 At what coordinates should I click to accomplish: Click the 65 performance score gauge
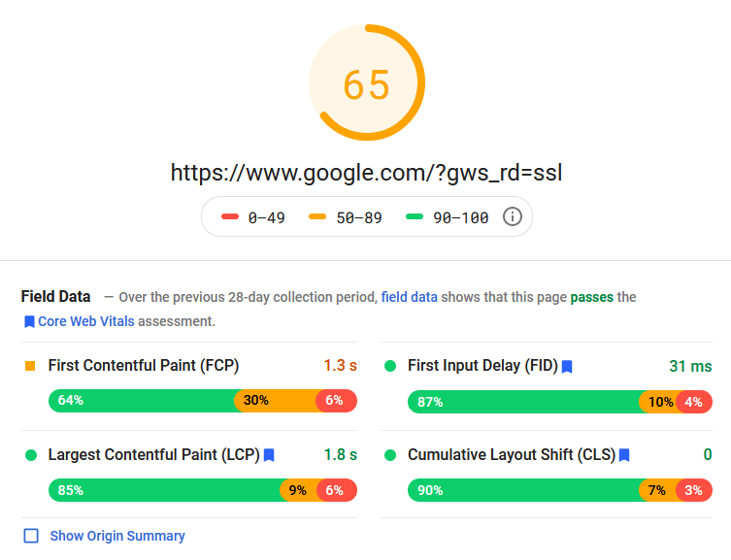pos(367,82)
